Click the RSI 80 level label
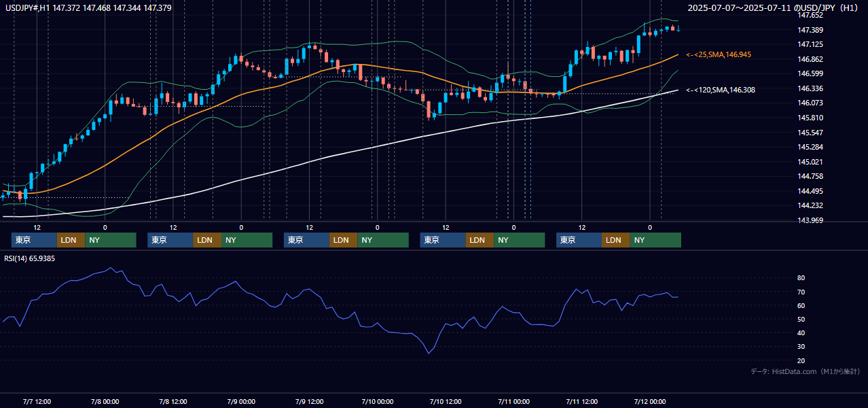Image resolution: width=868 pixels, height=408 pixels. (801, 278)
